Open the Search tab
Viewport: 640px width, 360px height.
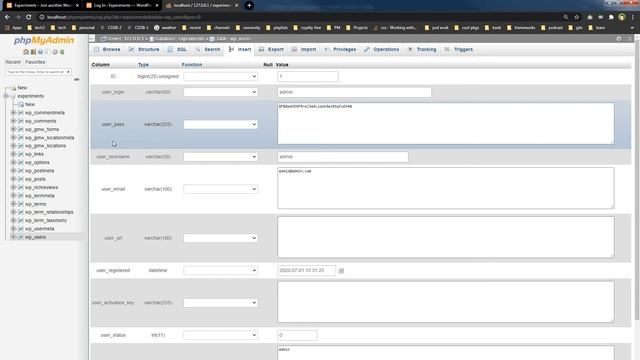(x=208, y=49)
